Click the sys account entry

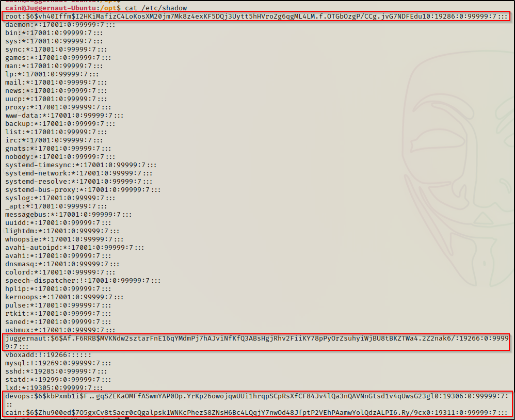click(54, 41)
